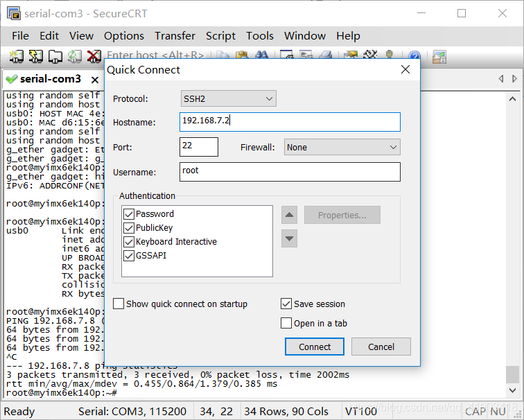Viewport: 524px width, 420px height.
Task: Open the Script menu
Action: (x=220, y=36)
